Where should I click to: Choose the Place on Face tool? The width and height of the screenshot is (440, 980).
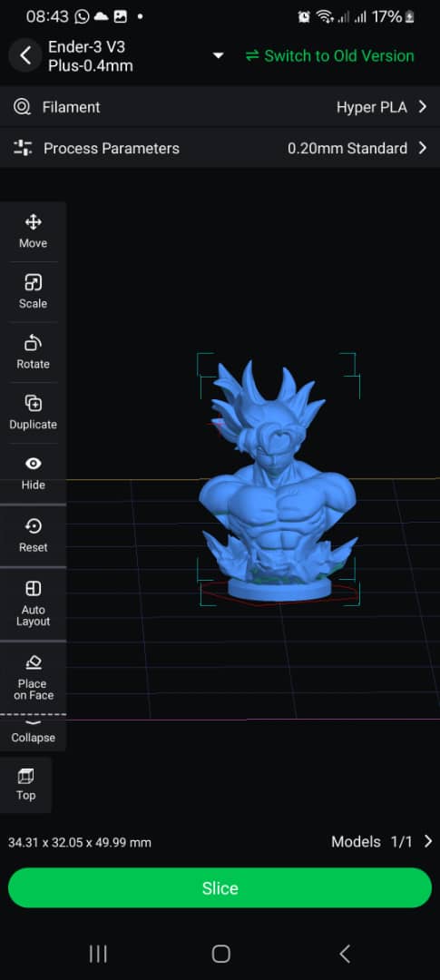tap(34, 678)
